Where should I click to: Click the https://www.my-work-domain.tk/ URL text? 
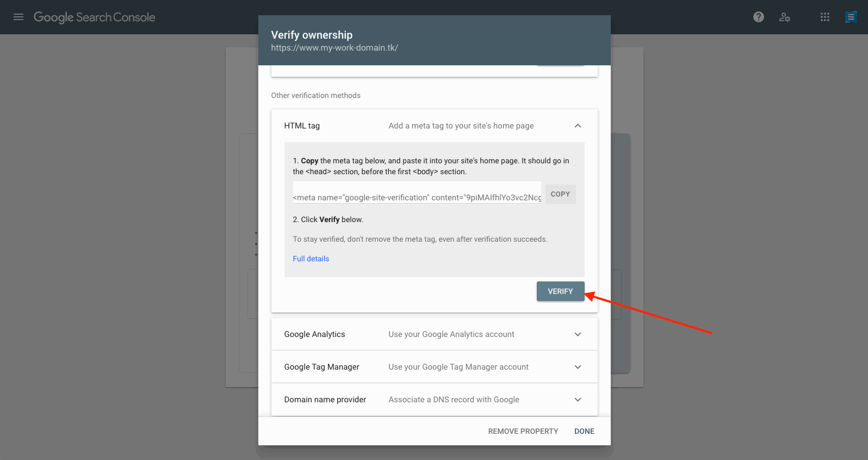click(334, 48)
